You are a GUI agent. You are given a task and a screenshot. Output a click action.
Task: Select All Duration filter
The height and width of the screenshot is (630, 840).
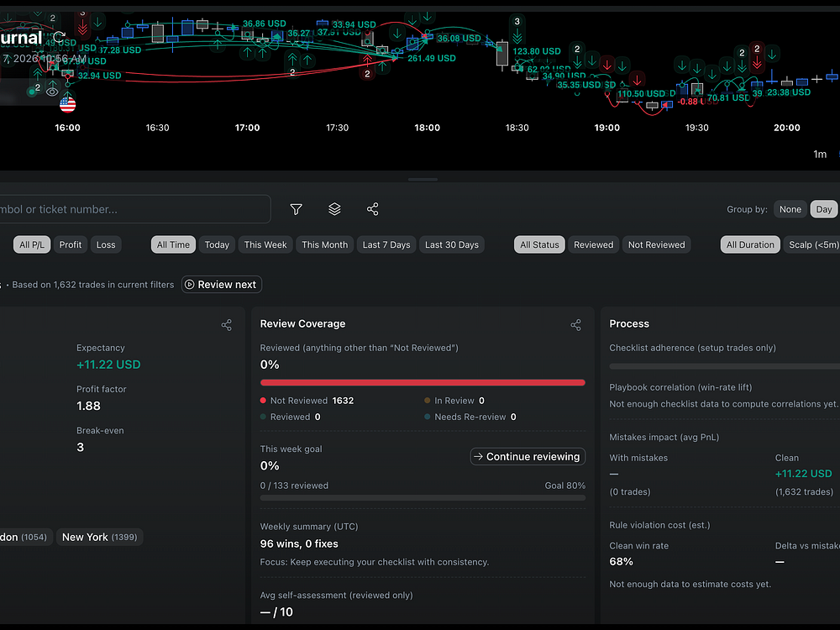[x=750, y=244]
